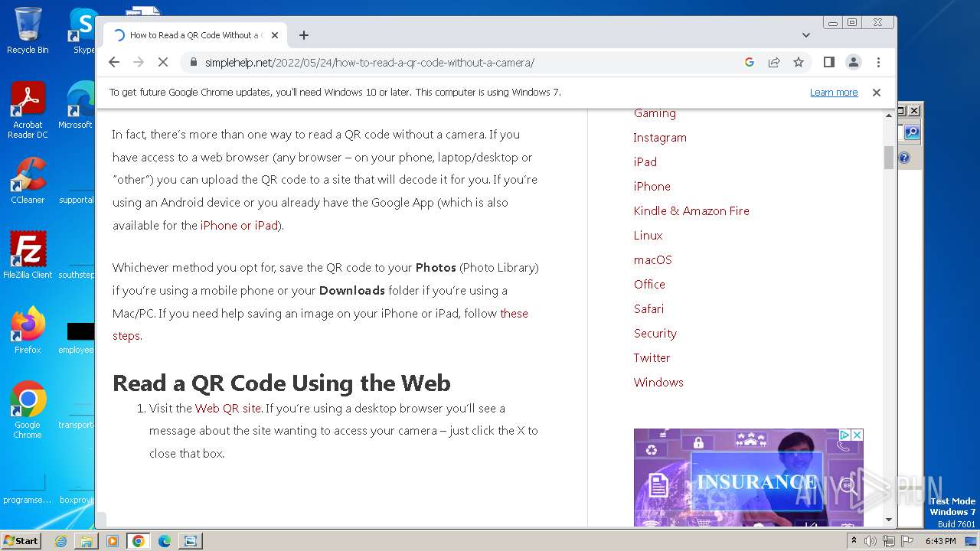Viewport: 980px width, 551px height.
Task: Launch Firefox from the desktop
Action: point(28,330)
